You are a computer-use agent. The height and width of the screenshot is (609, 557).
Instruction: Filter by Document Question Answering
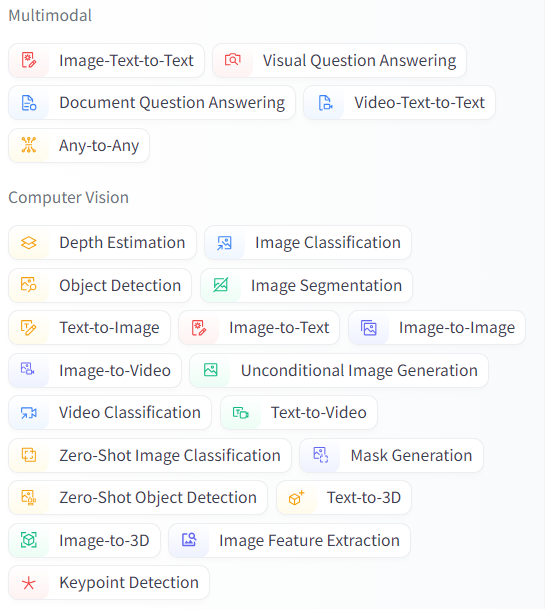pos(152,103)
